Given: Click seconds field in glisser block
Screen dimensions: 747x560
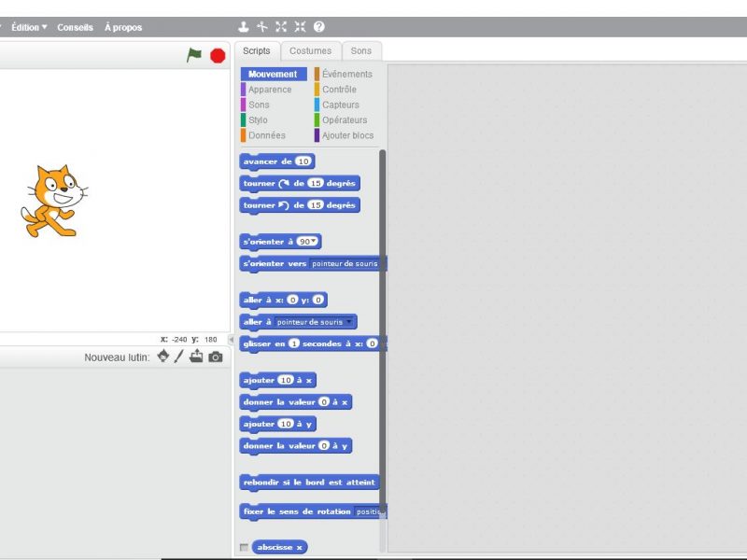Looking at the screenshot, I should coord(294,343).
